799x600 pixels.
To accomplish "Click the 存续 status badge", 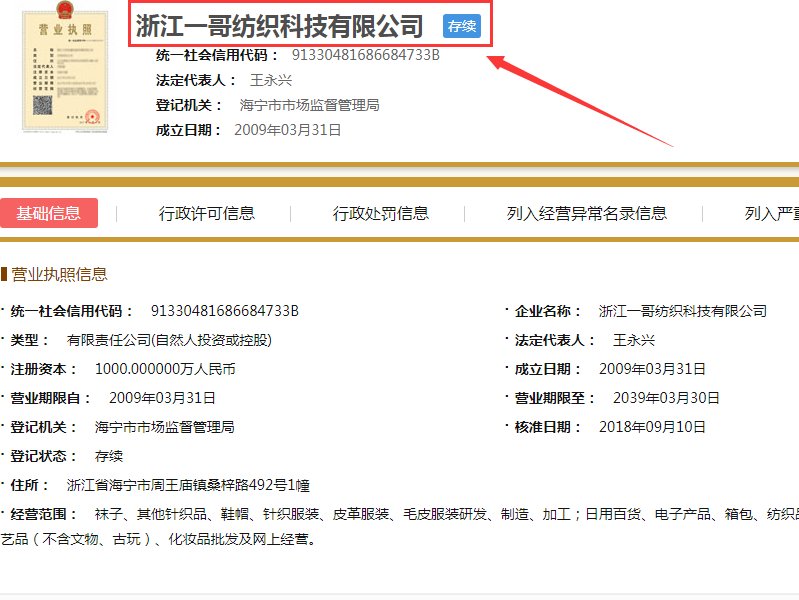I will [462, 26].
